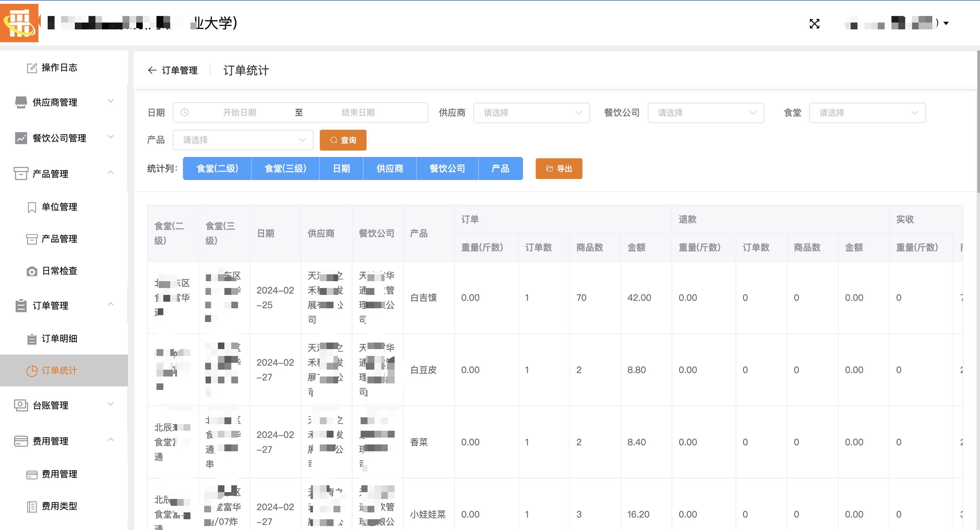Open the 食堂 filter dropdown
Image resolution: width=980 pixels, height=530 pixels.
(x=867, y=113)
